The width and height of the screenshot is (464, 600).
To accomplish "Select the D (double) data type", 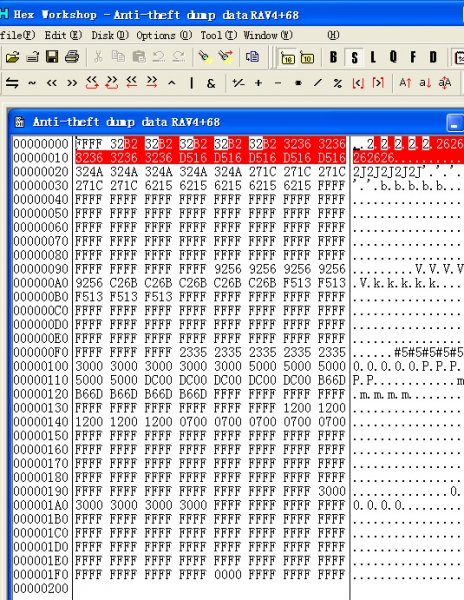I will pos(433,57).
